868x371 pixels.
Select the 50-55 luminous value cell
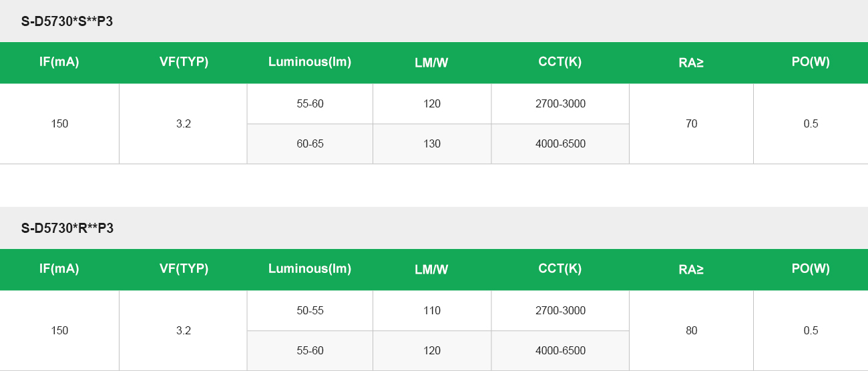pyautogui.click(x=310, y=310)
